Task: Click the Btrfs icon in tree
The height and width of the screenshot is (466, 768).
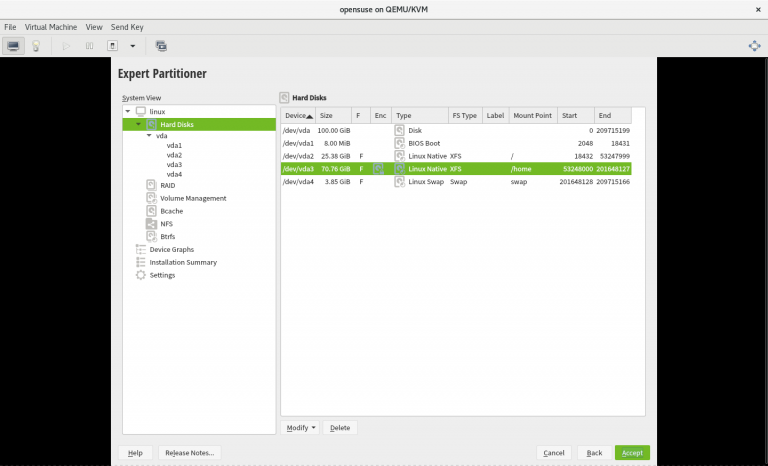Action: tap(151, 236)
